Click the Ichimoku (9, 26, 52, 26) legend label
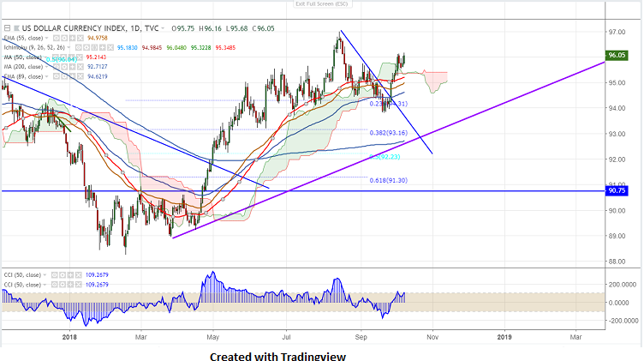644x361 pixels. pyautogui.click(x=34, y=48)
